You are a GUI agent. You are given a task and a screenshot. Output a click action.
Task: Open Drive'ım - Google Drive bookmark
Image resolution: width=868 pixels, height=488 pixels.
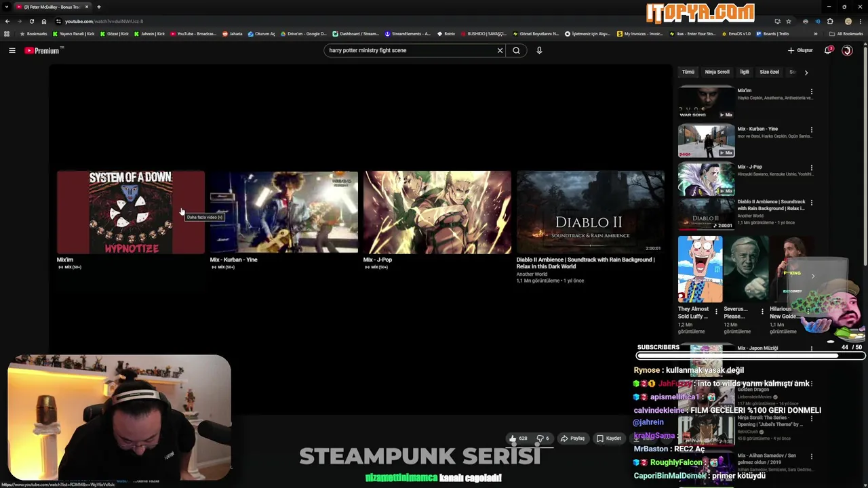coord(303,34)
